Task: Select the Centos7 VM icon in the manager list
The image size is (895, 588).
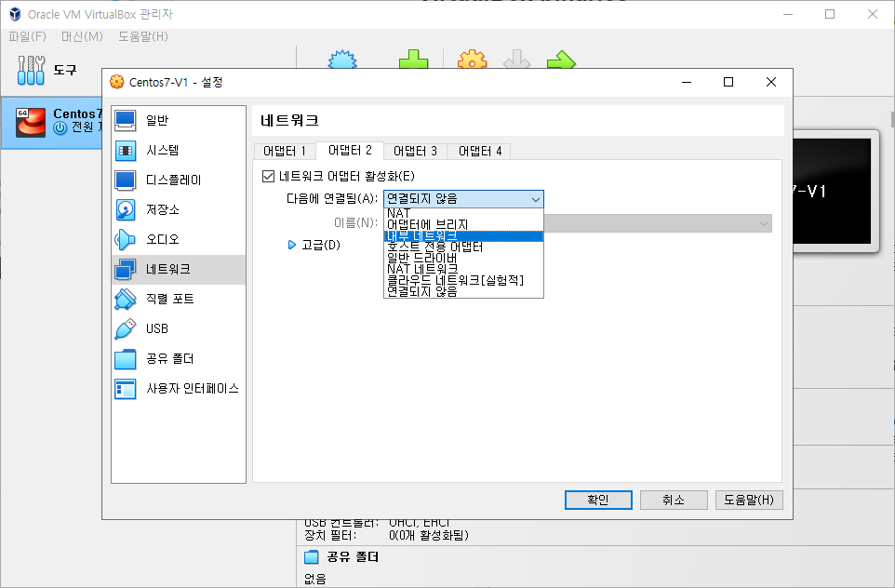Action: (x=31, y=122)
